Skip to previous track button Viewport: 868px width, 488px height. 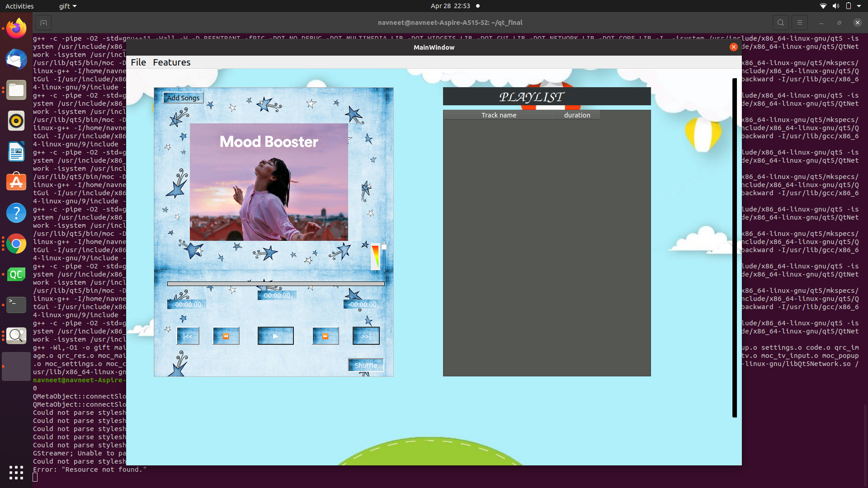[188, 336]
